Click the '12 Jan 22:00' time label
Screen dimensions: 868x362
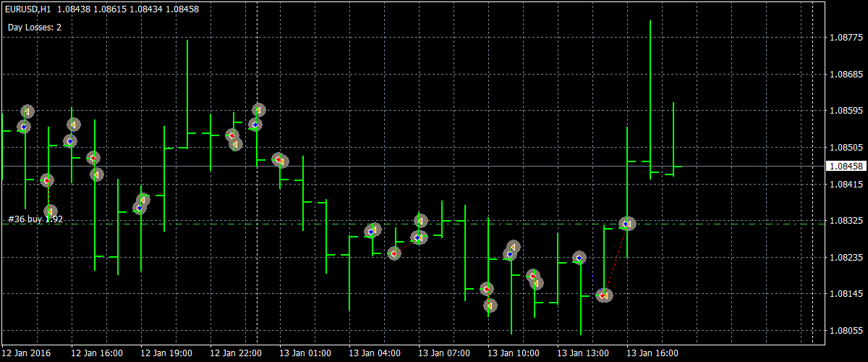click(x=235, y=353)
